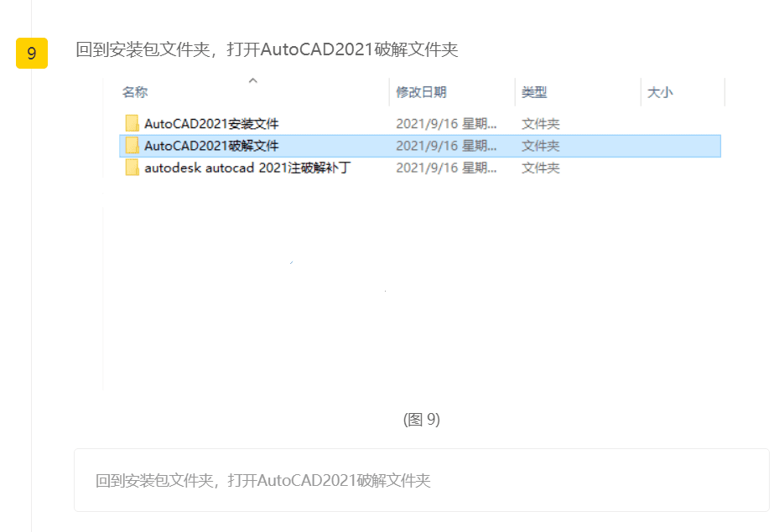
Task: Click 文件夹 type of the 注破解补丁 row
Action: point(541,168)
